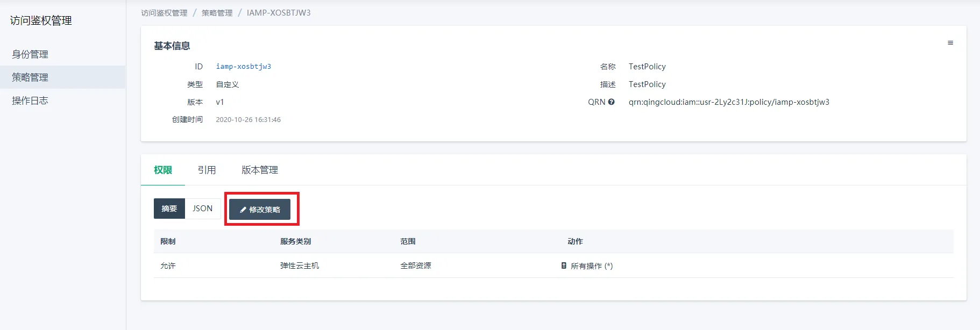Click the document icon beside 所有操作 (*)
The width and height of the screenshot is (980, 330).
(x=564, y=266)
